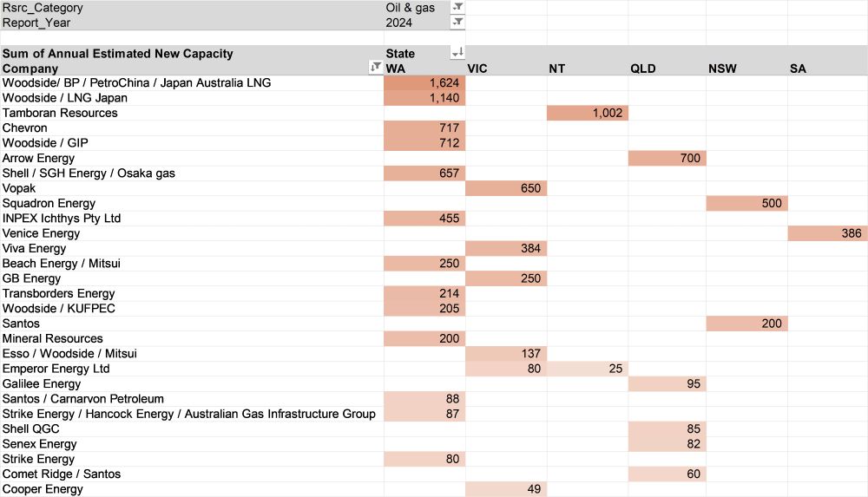Open the State column sort dropdown
The image size is (868, 497).
[457, 53]
